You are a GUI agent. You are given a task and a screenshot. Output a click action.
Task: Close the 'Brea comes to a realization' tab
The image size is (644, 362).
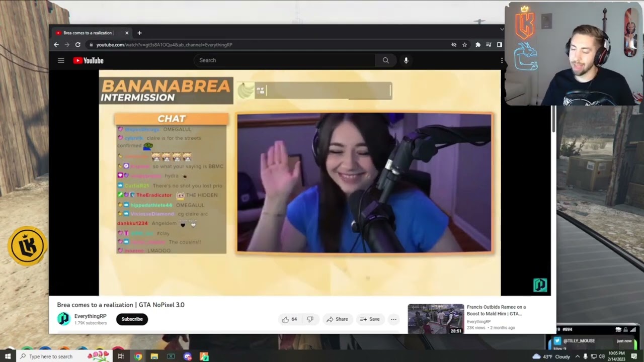click(127, 33)
